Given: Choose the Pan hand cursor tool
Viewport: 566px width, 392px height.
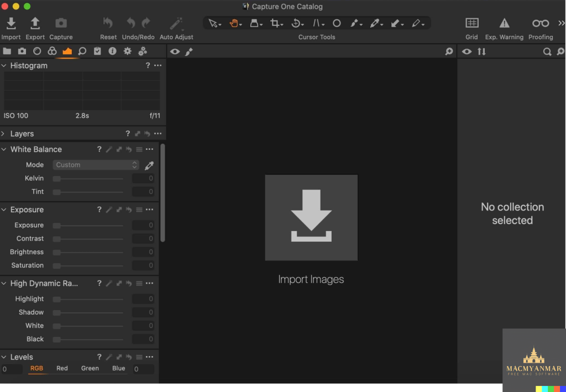Looking at the screenshot, I should (235, 23).
